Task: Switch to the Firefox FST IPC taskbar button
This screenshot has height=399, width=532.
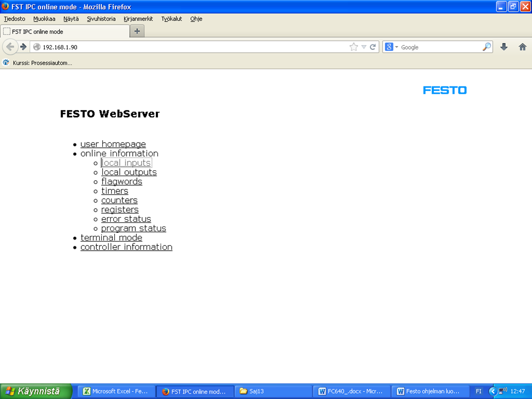Action: pos(195,391)
